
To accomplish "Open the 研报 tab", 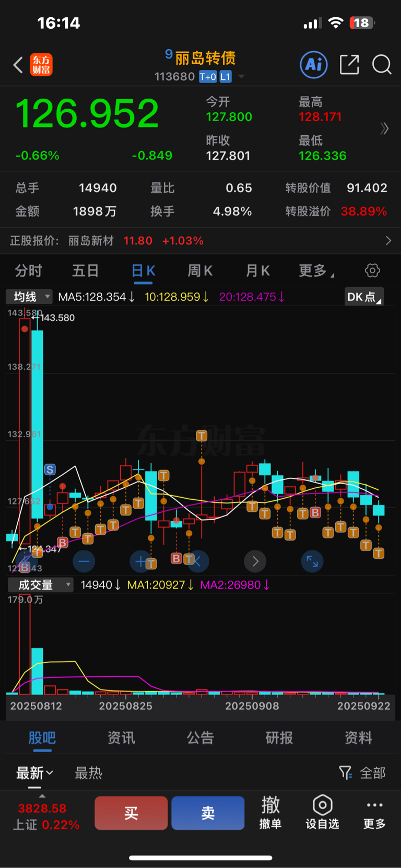I will click(x=279, y=738).
